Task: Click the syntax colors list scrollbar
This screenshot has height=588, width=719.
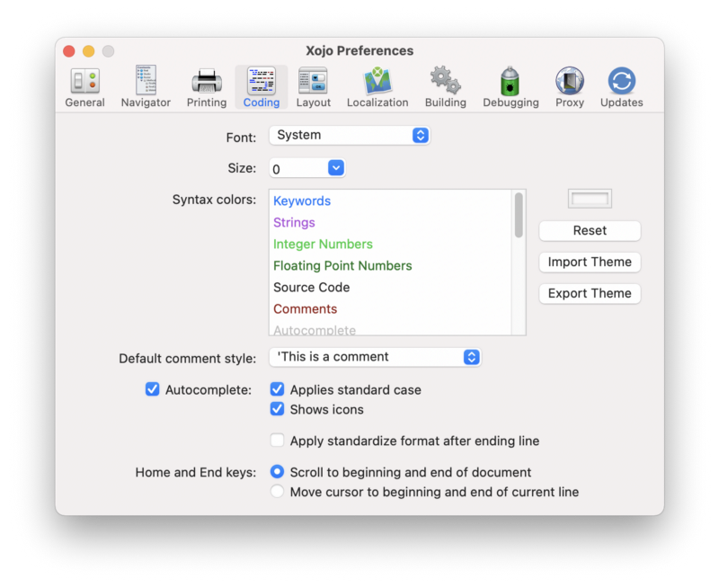Action: coord(519,215)
